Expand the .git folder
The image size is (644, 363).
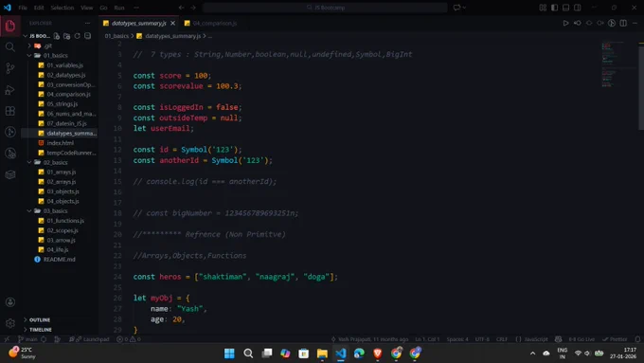point(48,45)
